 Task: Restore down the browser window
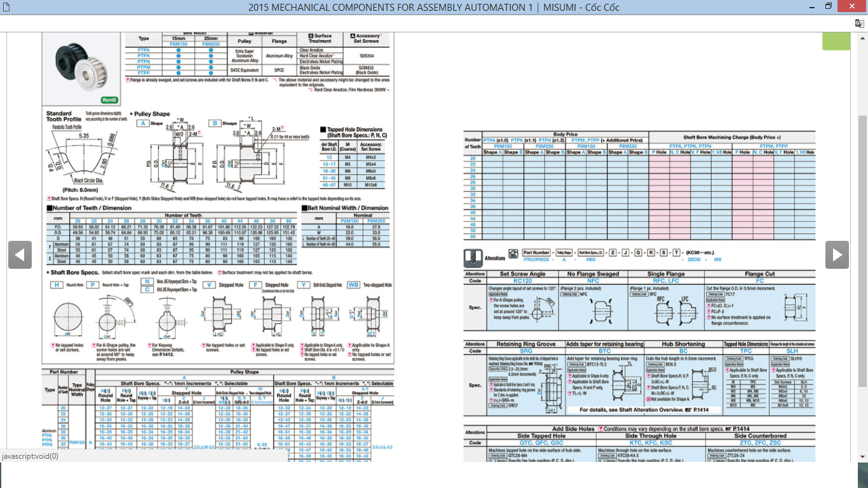pos(828,7)
